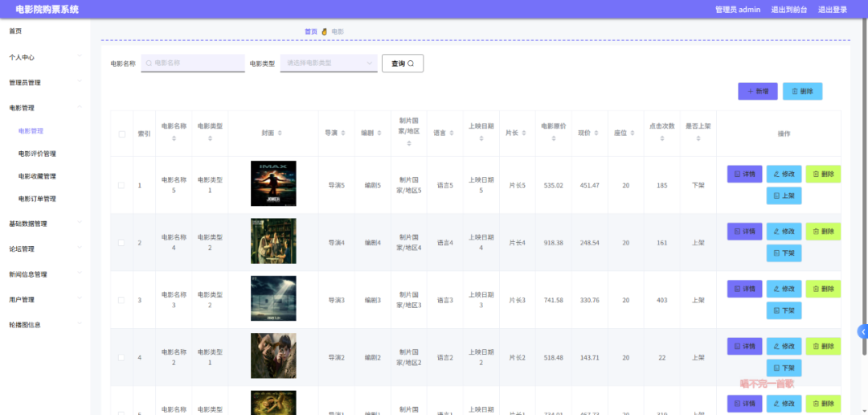
Task: Expand the 基础数据管理 sidebar menu
Action: coord(45,224)
